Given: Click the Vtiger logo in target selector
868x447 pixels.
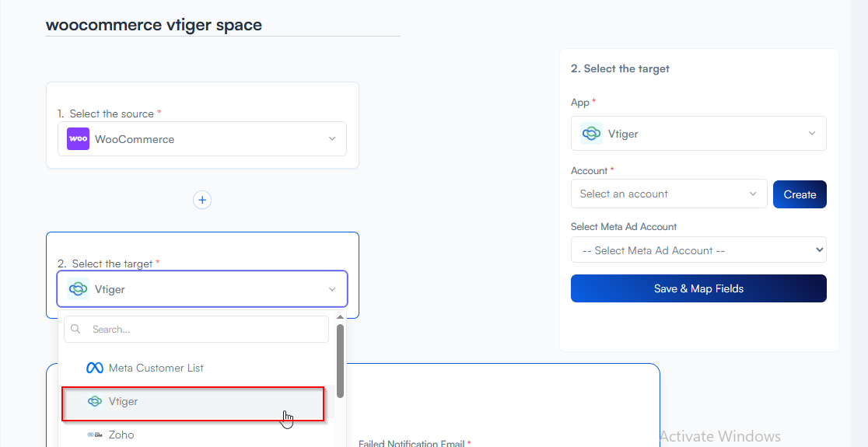Looking at the screenshot, I should tap(78, 289).
